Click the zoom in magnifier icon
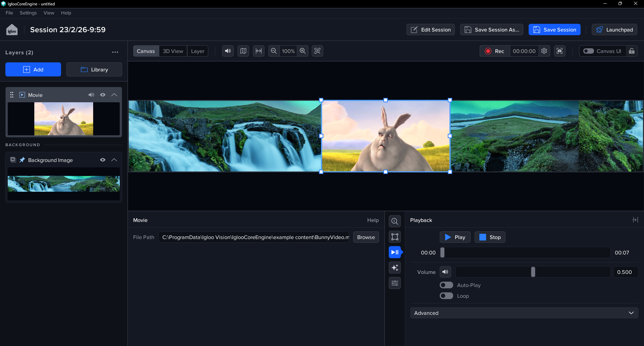Image resolution: width=644 pixels, height=346 pixels. pos(303,51)
